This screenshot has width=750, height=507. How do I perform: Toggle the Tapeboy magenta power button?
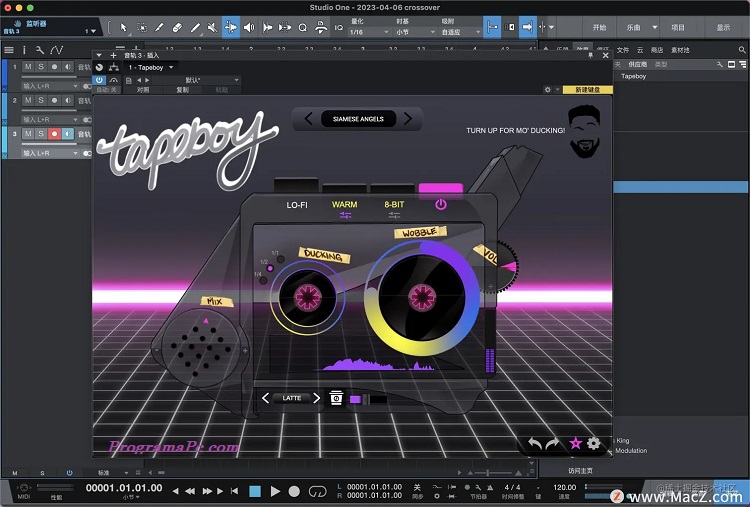441,205
